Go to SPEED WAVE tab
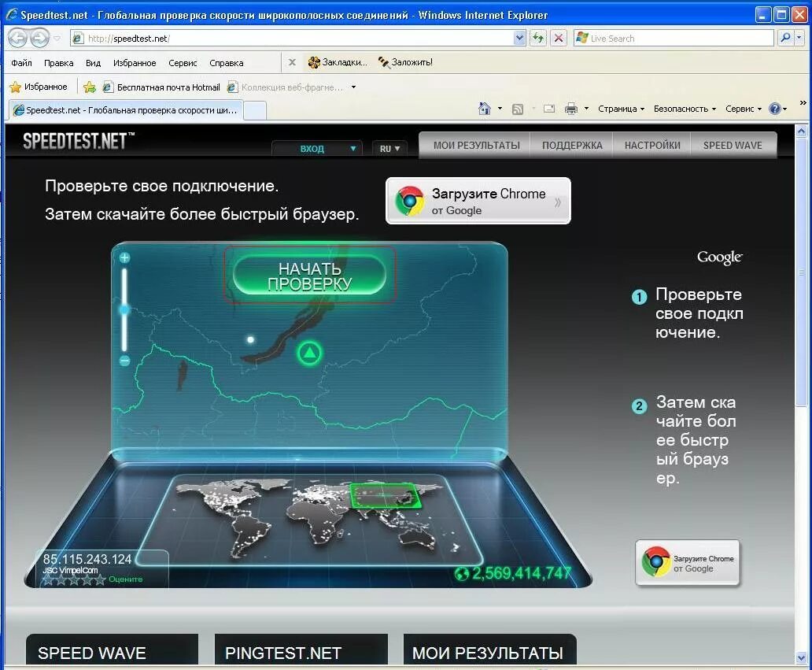Image resolution: width=812 pixels, height=670 pixels. [733, 145]
